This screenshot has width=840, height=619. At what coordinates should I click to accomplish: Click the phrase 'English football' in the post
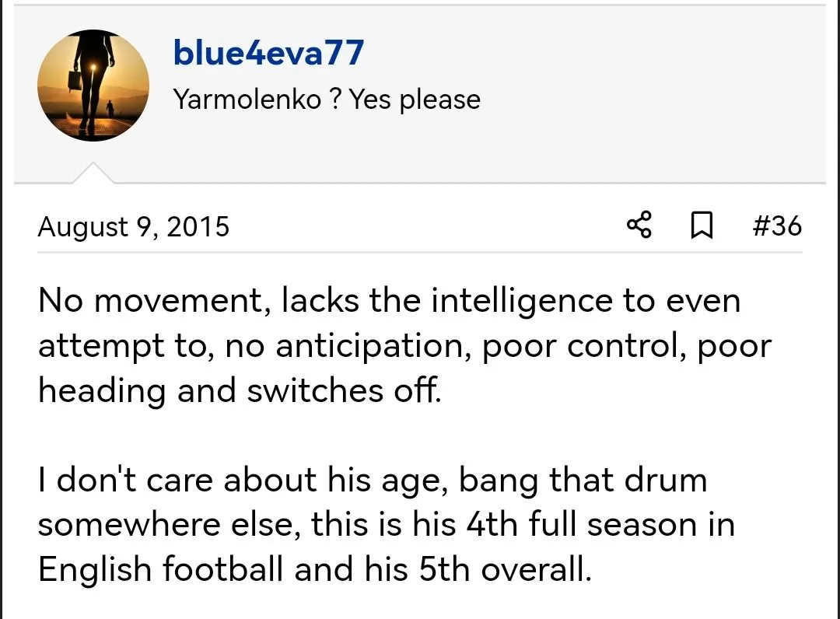click(160, 570)
